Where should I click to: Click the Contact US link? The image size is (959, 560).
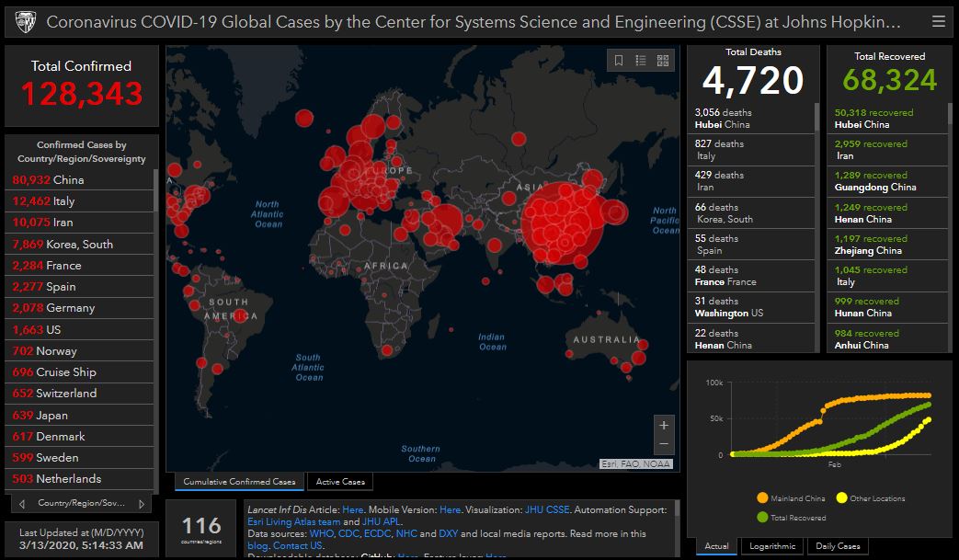pos(297,545)
